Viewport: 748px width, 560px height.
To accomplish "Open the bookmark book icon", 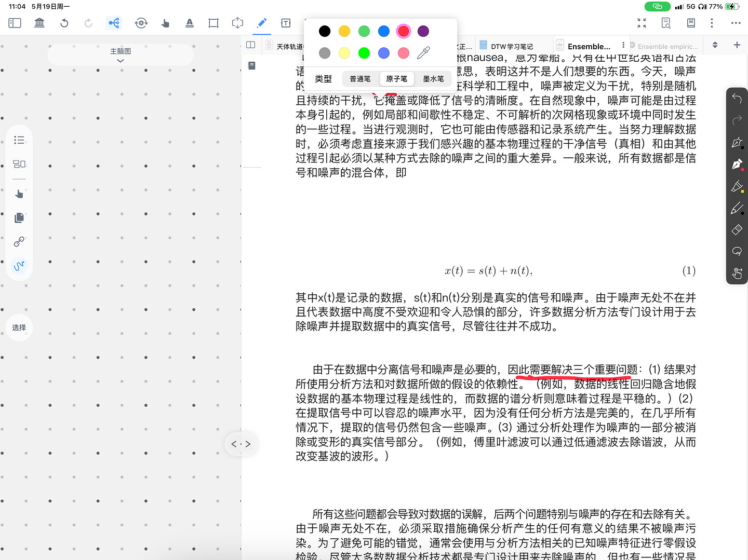I will [691, 23].
